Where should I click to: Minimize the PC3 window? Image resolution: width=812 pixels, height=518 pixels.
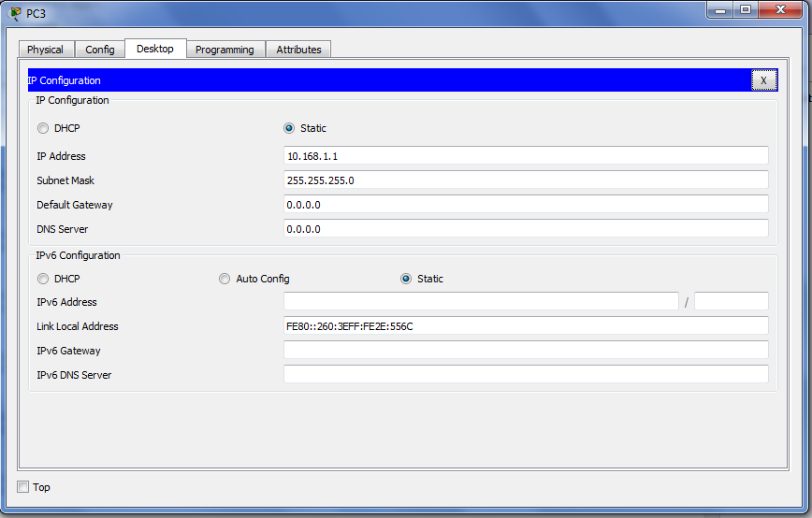point(719,10)
